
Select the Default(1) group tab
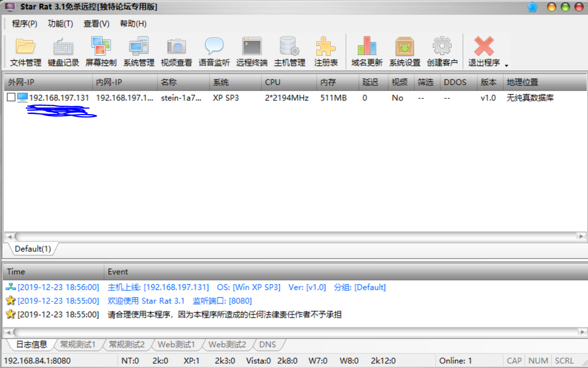coord(33,249)
